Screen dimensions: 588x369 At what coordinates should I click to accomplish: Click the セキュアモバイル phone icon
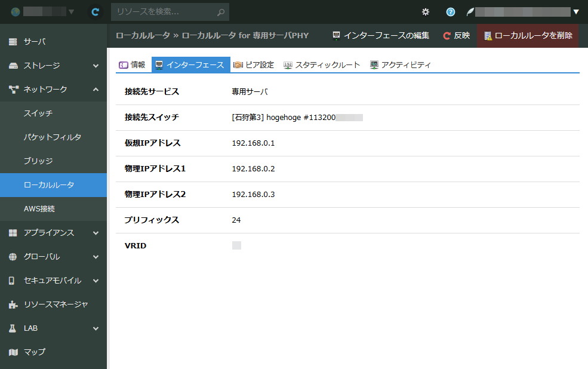11,281
